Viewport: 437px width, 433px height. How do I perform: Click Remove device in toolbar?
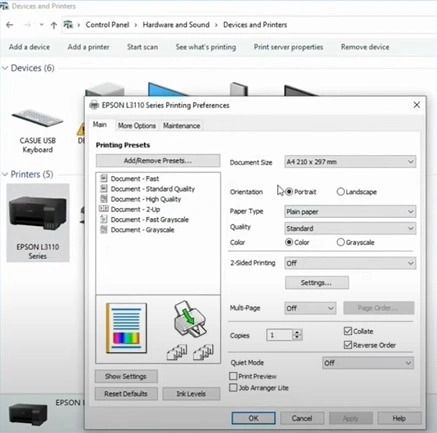[365, 47]
